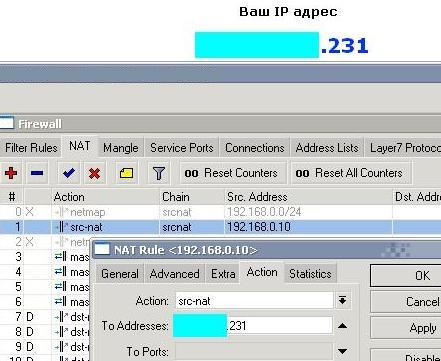
Task: Disable the rule with the red X icon
Action: click(95, 173)
